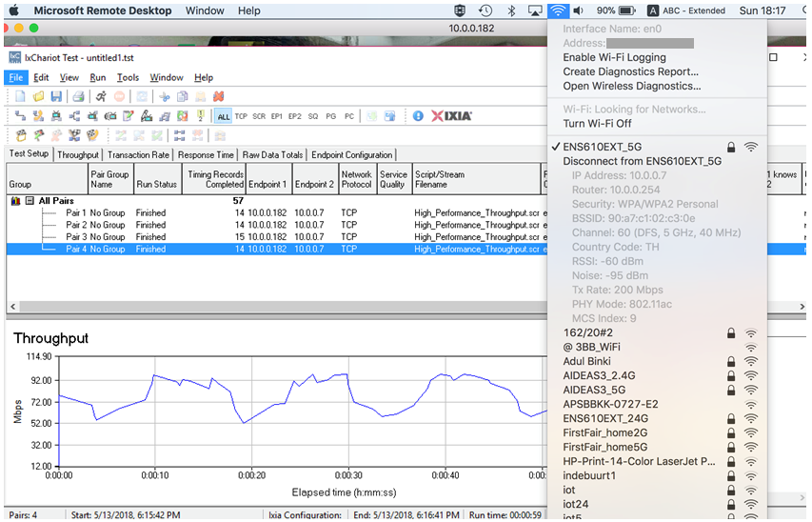The image size is (812, 522).
Task: Collapse the All Pairs tree group
Action: point(30,201)
